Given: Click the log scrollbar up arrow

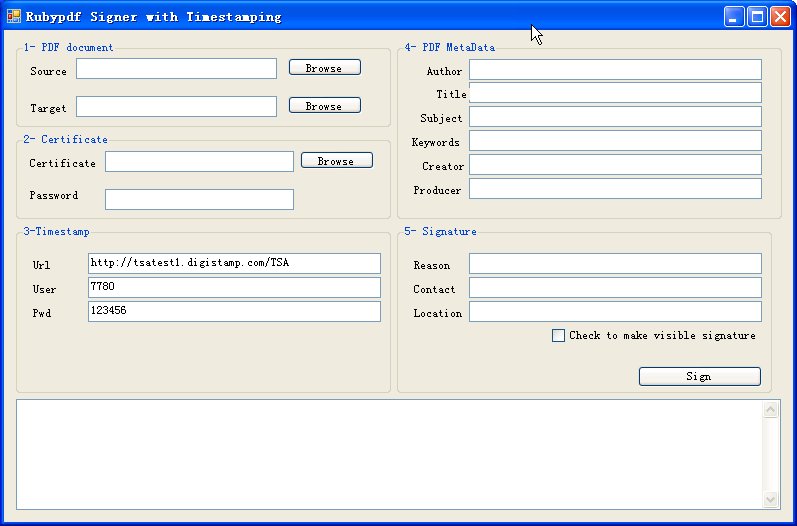Looking at the screenshot, I should tap(771, 410).
